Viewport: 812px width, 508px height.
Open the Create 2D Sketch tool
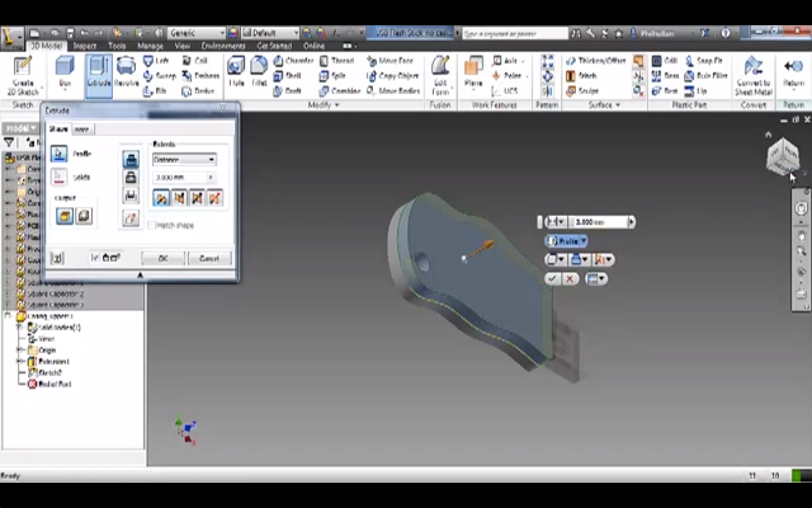[21, 73]
